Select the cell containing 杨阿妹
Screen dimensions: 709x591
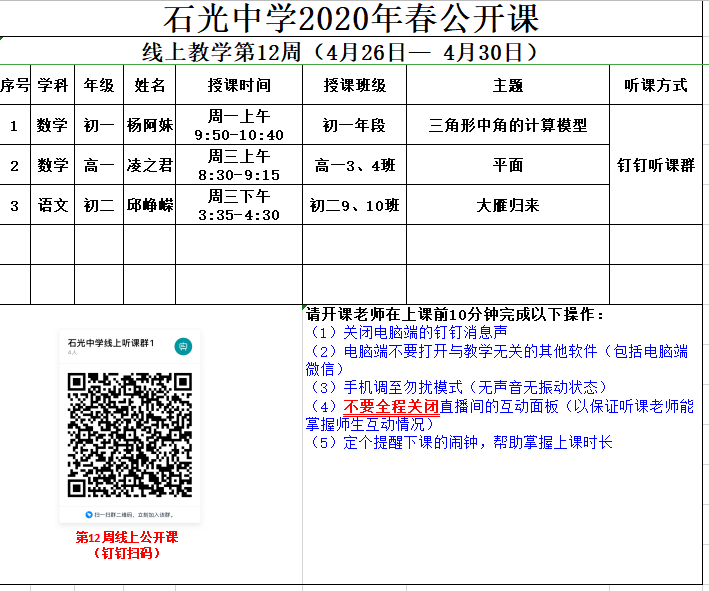(149, 126)
